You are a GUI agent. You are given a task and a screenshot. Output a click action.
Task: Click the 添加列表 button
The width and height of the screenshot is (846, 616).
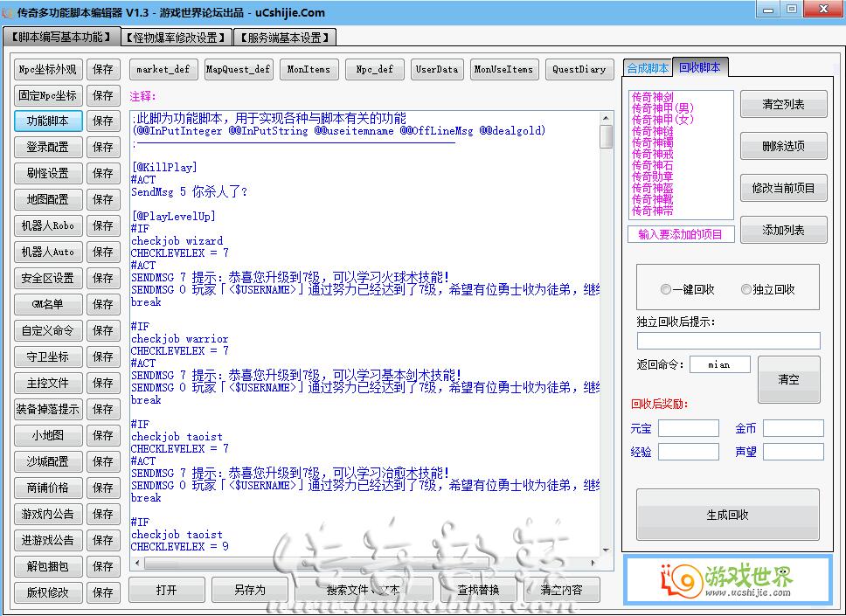click(x=783, y=231)
